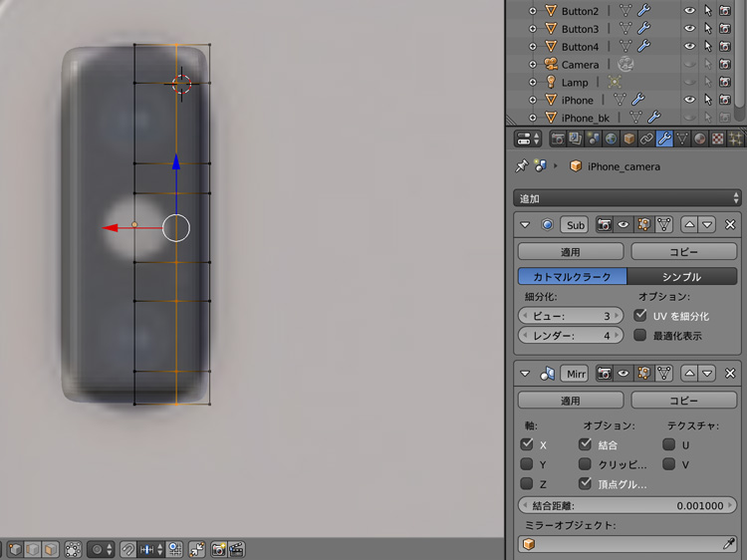
Task: Click the 結合距離 merge distance field
Action: 627,505
